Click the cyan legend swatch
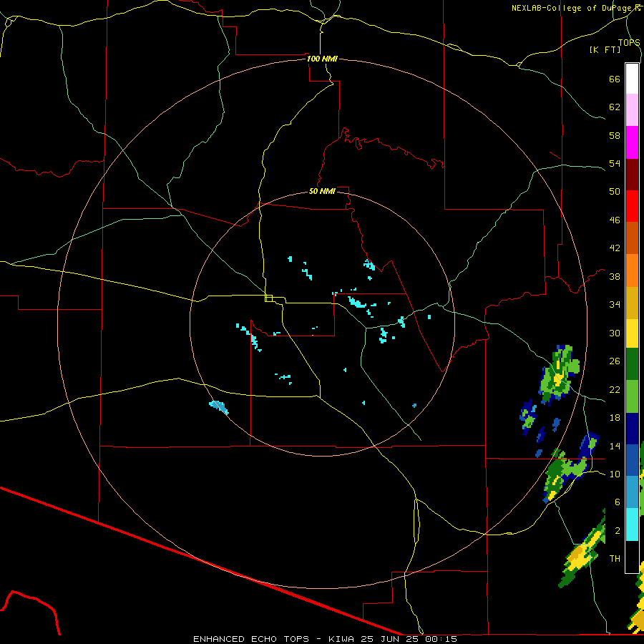This screenshot has width=644, height=644. (632, 525)
